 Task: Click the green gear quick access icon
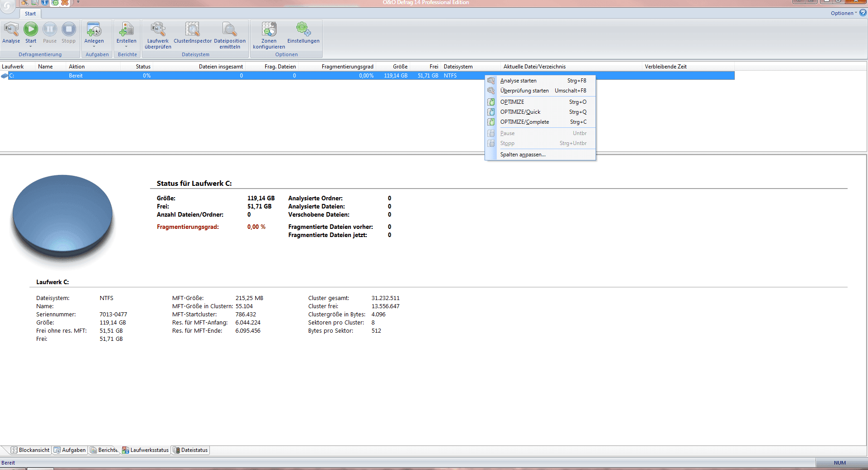(x=55, y=2)
